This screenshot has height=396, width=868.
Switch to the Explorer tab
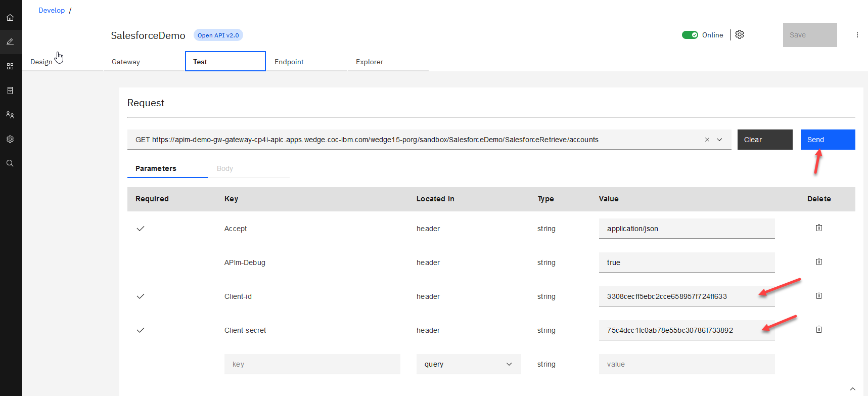point(370,62)
